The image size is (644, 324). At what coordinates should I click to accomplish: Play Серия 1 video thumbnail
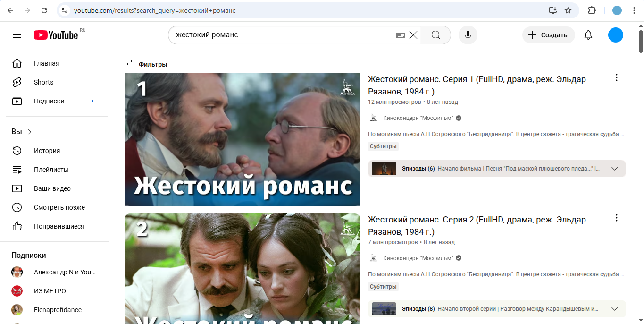[243, 140]
